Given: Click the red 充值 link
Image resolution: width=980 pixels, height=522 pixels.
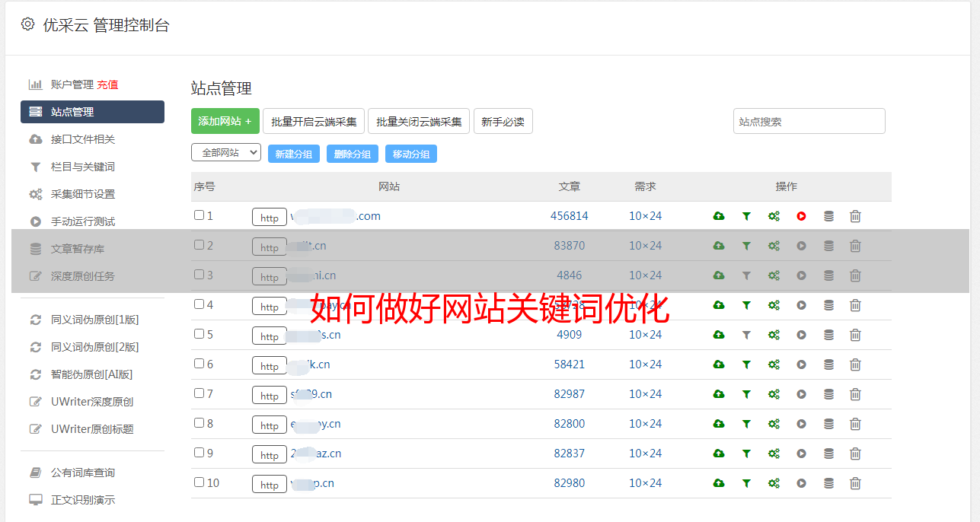Looking at the screenshot, I should click(x=107, y=84).
